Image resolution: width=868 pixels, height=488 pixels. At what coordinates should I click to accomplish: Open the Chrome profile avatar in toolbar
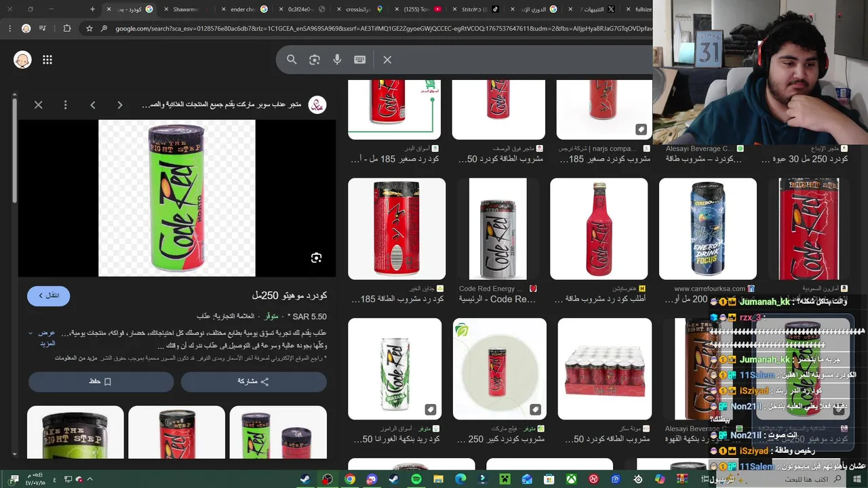[26, 28]
